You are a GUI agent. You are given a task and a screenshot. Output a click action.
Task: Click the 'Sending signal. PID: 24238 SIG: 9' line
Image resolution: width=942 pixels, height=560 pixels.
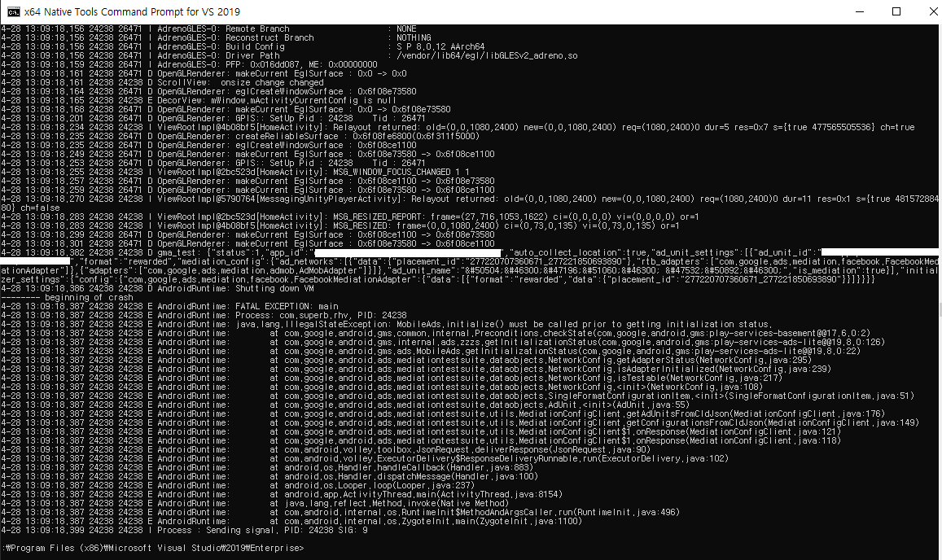tap(184, 531)
